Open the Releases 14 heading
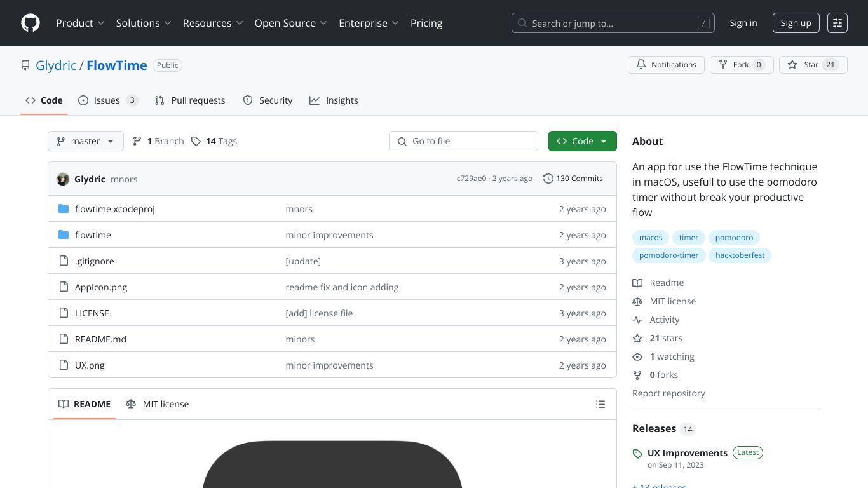Viewport: 868px width, 488px height. [664, 428]
